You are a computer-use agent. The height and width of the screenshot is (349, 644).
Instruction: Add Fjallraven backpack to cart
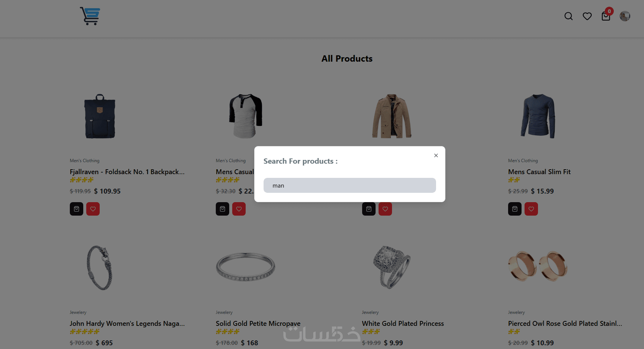click(77, 209)
